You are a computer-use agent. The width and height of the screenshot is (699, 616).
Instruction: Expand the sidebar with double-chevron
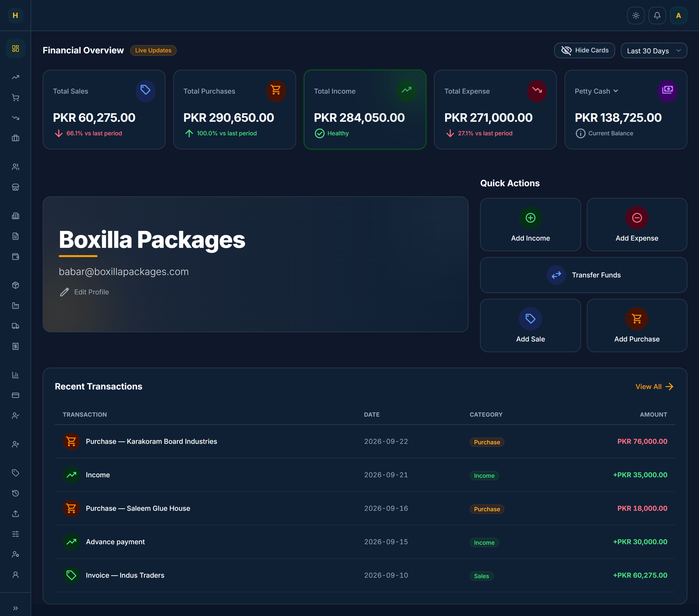(x=15, y=608)
